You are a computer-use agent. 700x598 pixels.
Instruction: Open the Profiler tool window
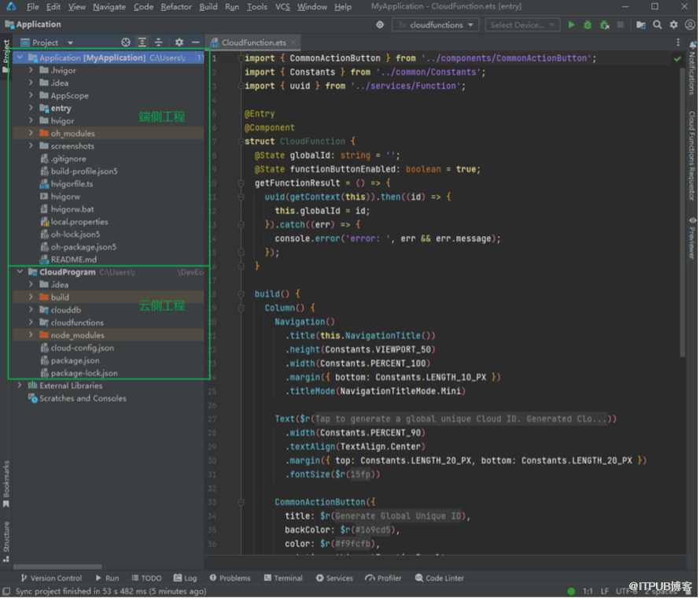[x=384, y=578]
